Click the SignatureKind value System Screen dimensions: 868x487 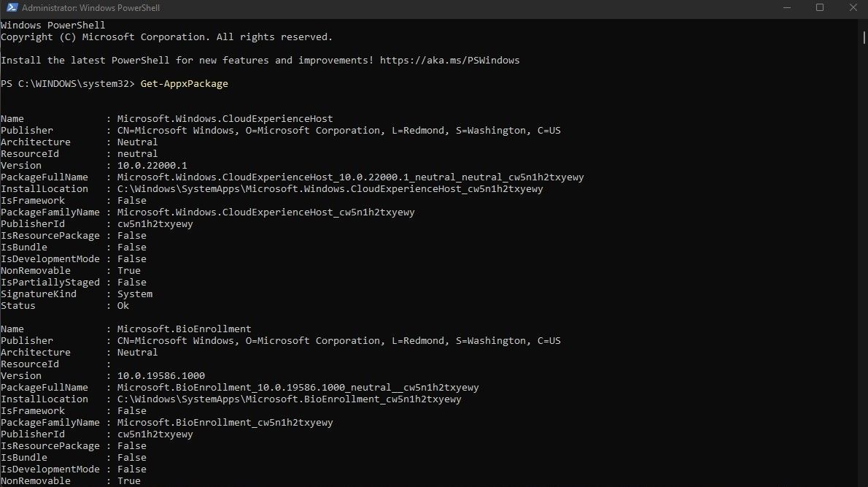pos(135,294)
